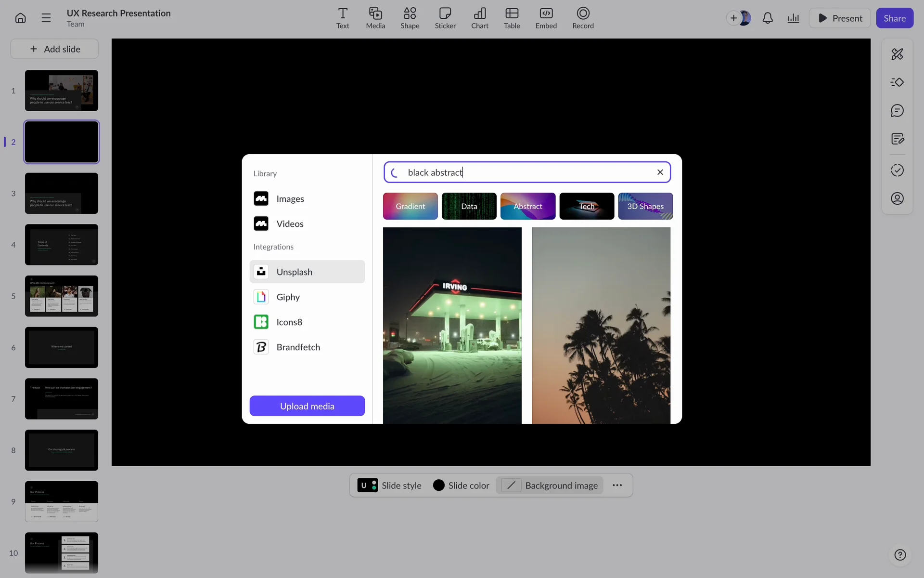Open the Sticker tool
The width and height of the screenshot is (924, 578).
tap(445, 18)
